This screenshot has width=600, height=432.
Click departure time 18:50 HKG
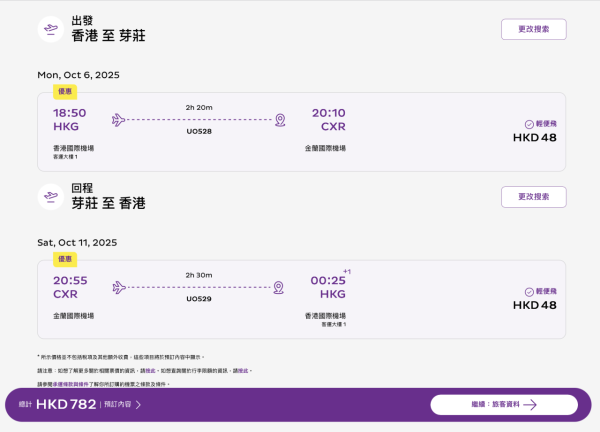pos(70,119)
